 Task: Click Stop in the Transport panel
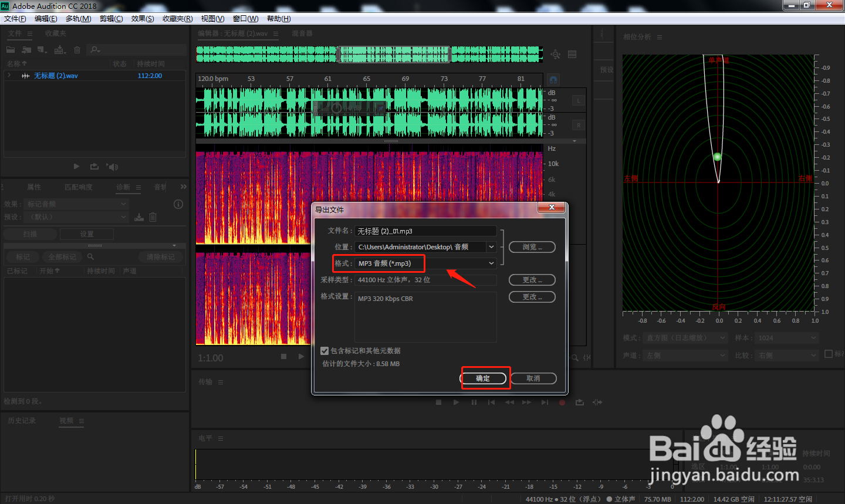point(438,402)
